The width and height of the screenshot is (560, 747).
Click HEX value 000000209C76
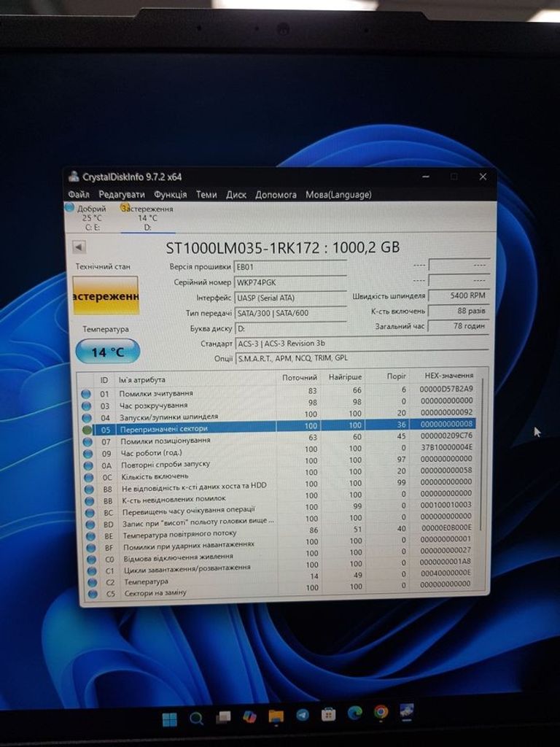pyautogui.click(x=447, y=436)
